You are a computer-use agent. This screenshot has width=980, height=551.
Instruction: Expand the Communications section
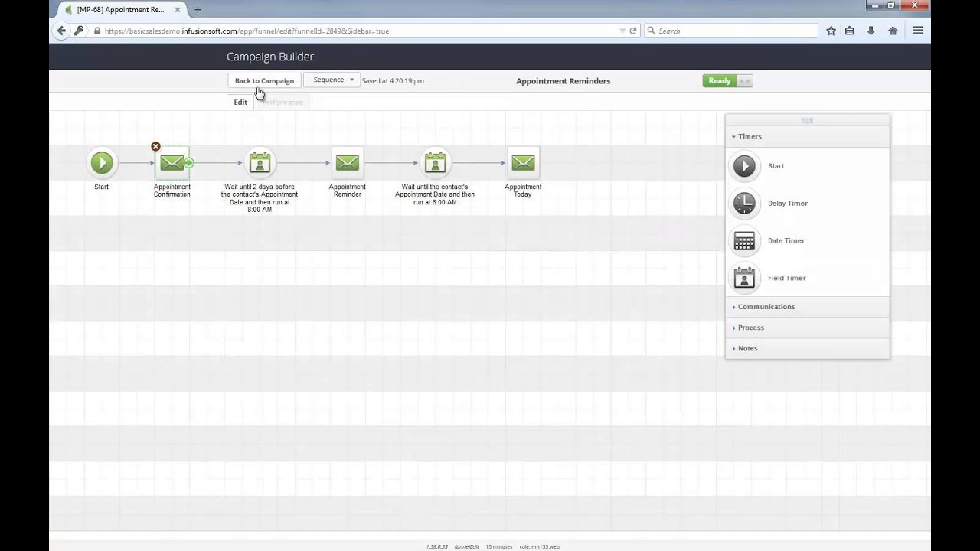807,307
